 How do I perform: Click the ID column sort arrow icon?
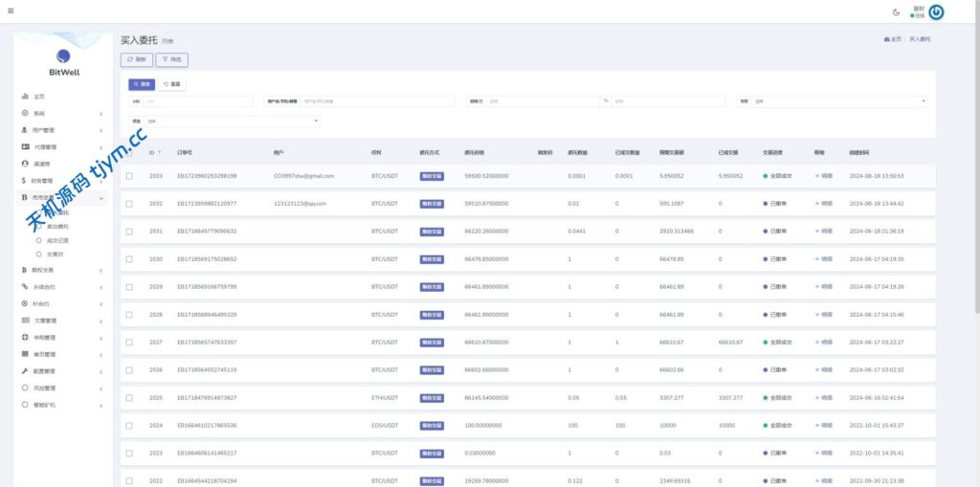pos(160,152)
